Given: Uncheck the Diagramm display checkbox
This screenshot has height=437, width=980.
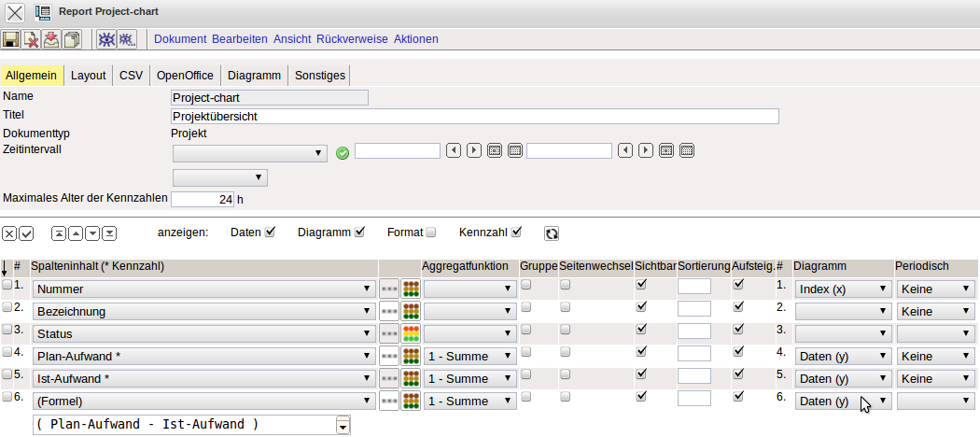Looking at the screenshot, I should tap(359, 232).
